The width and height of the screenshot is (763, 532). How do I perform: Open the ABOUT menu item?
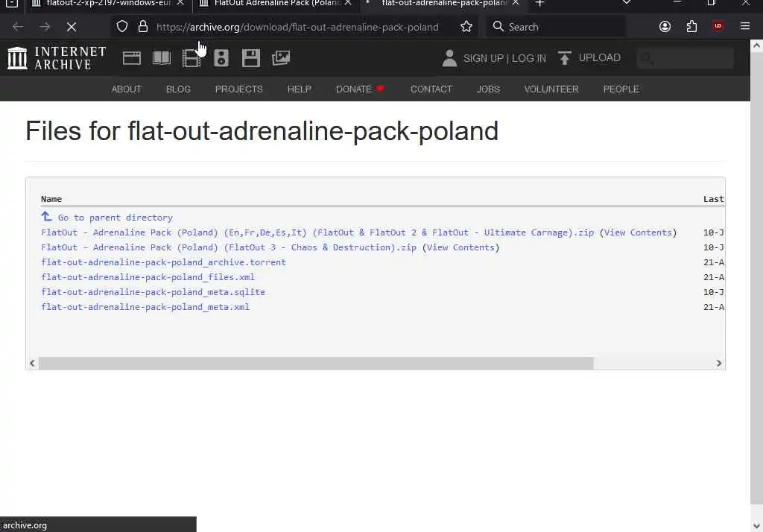pyautogui.click(x=127, y=89)
